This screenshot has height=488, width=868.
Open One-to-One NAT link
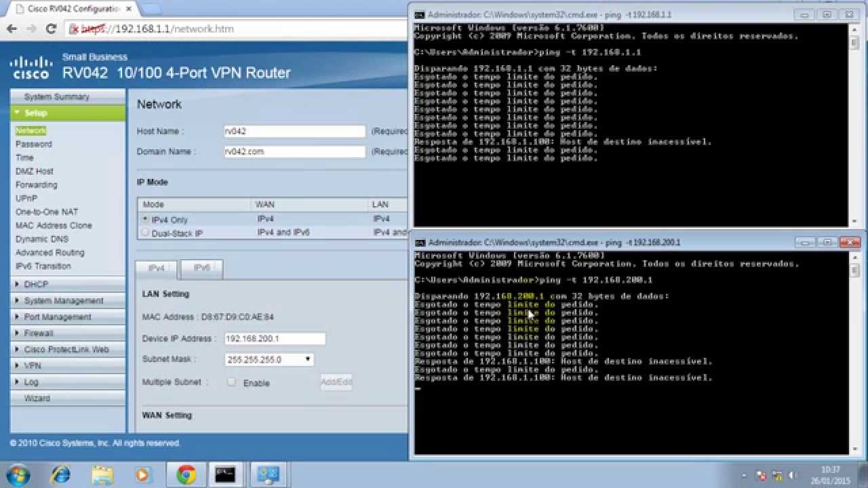47,212
